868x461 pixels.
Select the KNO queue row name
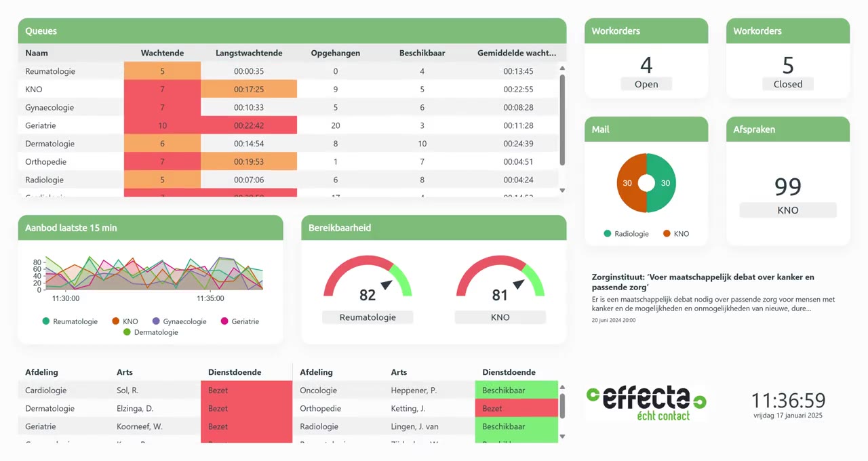34,89
